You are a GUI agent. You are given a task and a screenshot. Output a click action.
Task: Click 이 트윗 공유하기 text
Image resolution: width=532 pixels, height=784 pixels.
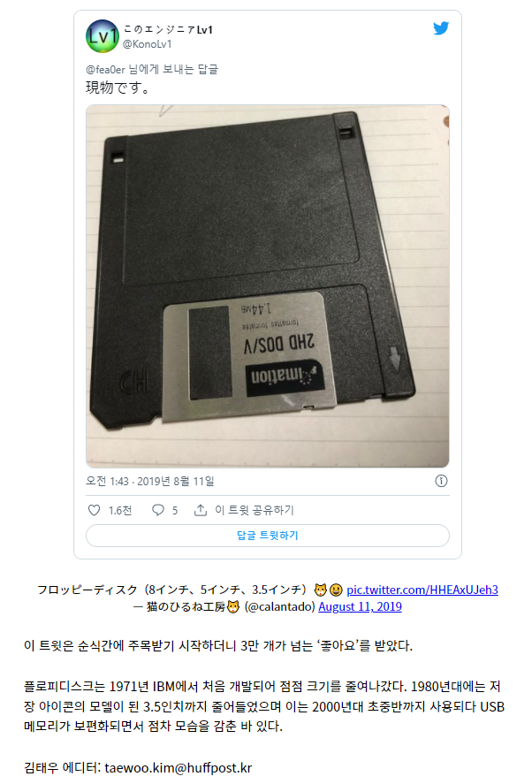click(255, 510)
